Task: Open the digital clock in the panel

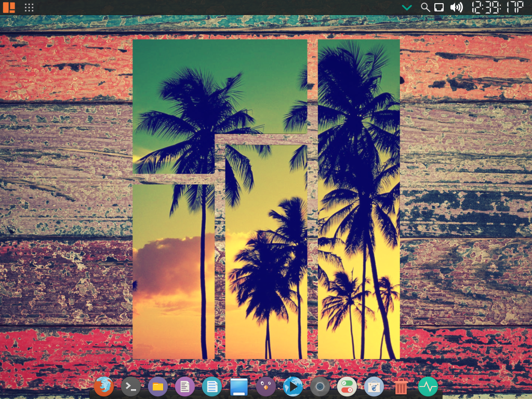Action: (x=497, y=7)
